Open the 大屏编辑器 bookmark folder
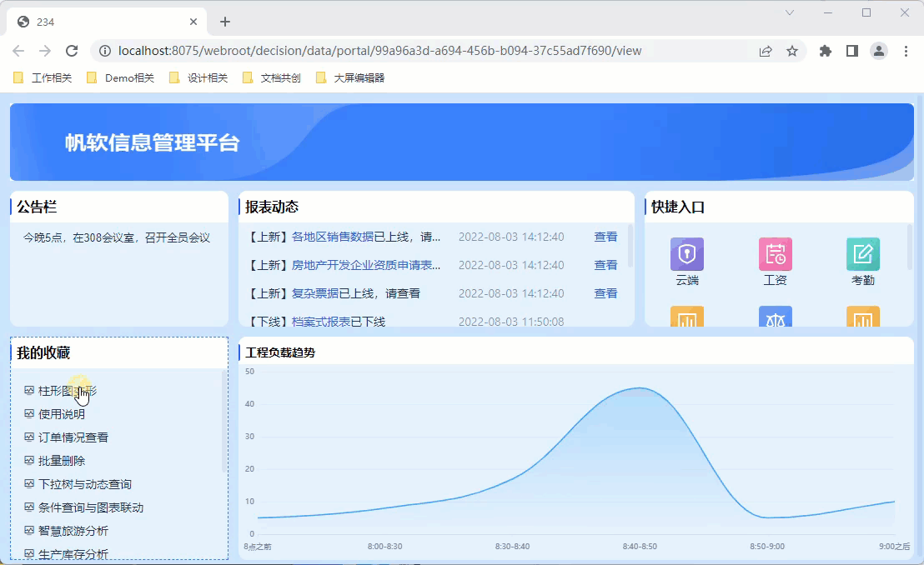 [x=350, y=77]
